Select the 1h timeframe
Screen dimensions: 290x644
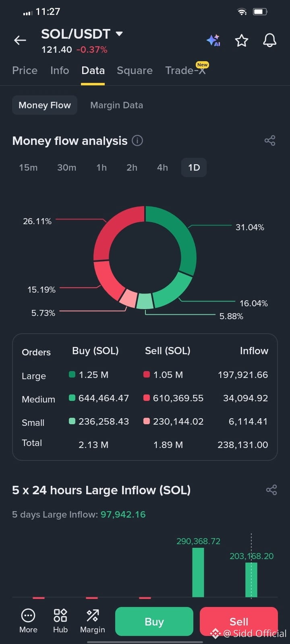coord(101,167)
